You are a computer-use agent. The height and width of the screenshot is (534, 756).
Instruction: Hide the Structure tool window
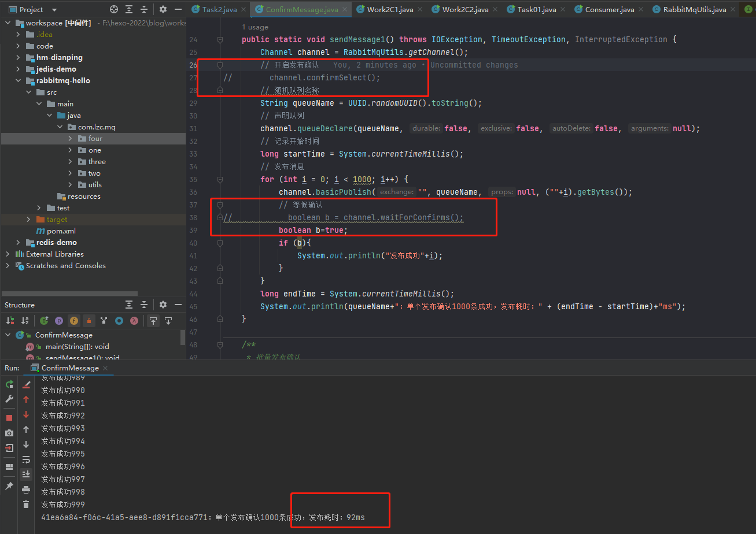[x=177, y=305]
